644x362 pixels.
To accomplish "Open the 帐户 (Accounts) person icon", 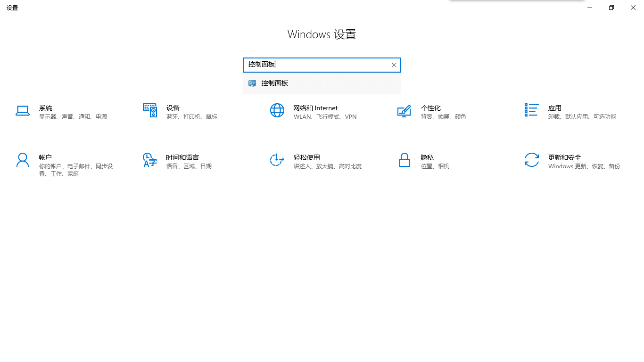I will coord(23,160).
